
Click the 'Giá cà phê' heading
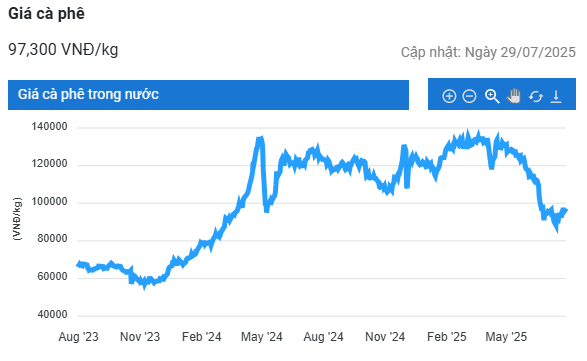pos(46,13)
